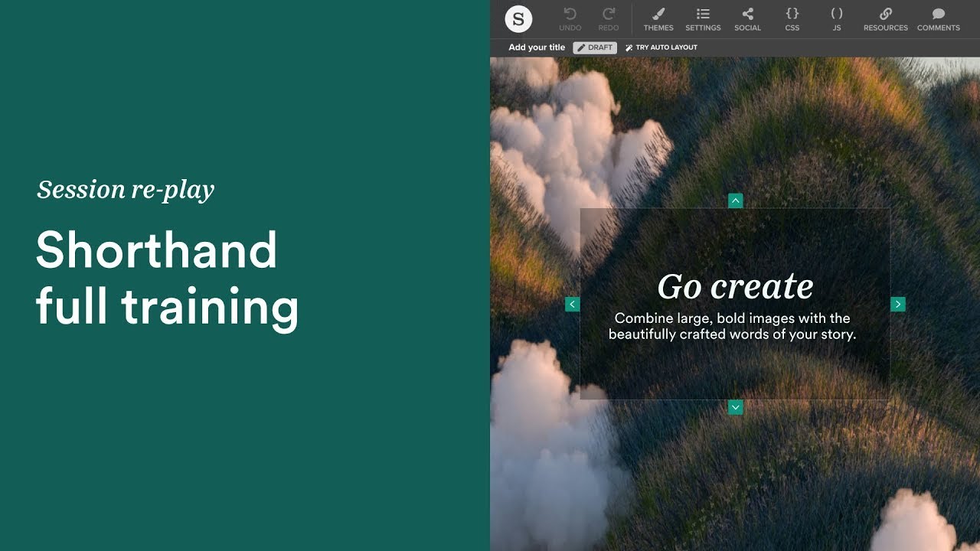Open the CSS editor
The height and width of the screenshot is (551, 980).
[792, 19]
